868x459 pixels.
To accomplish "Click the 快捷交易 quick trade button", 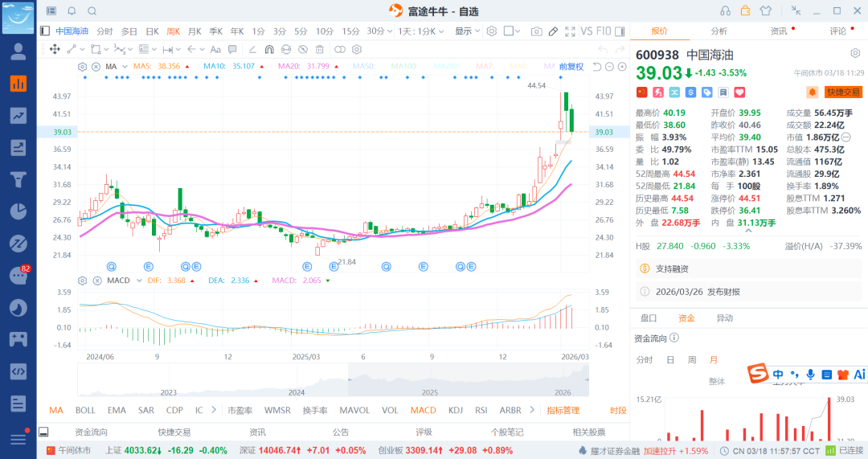I will [x=844, y=92].
